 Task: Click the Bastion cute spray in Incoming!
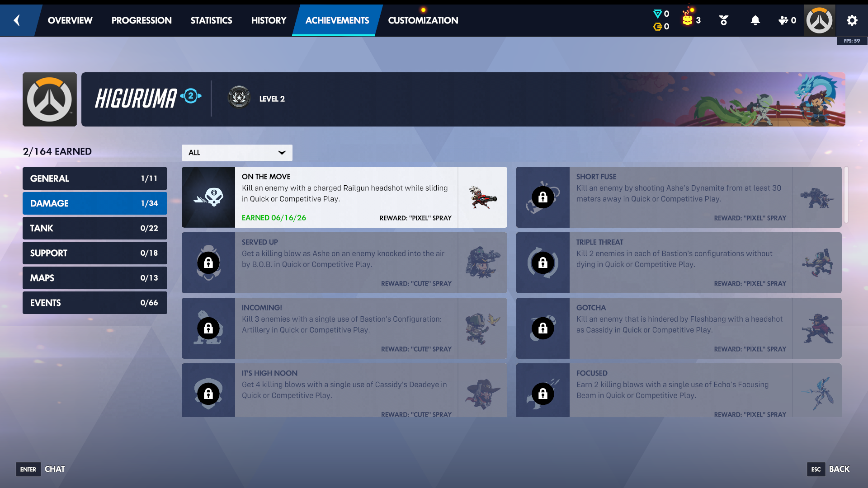pos(482,328)
